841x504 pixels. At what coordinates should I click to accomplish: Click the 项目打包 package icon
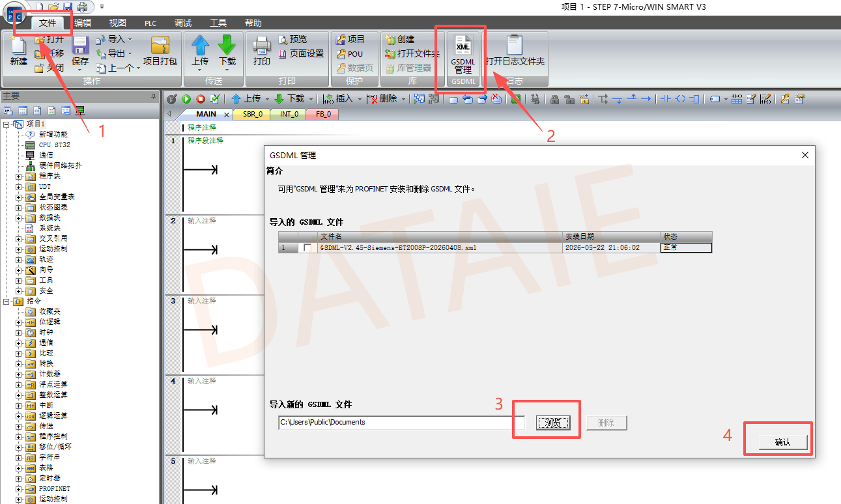[x=160, y=45]
